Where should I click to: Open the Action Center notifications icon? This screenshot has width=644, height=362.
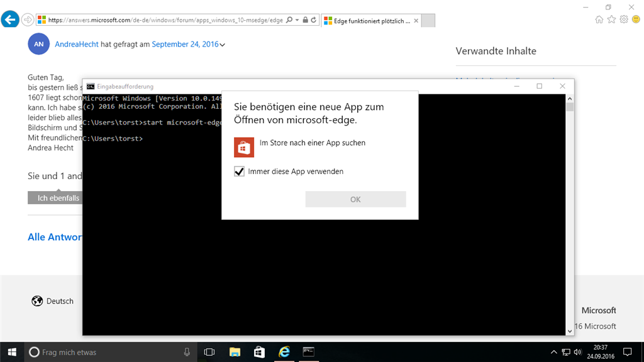coord(628,352)
